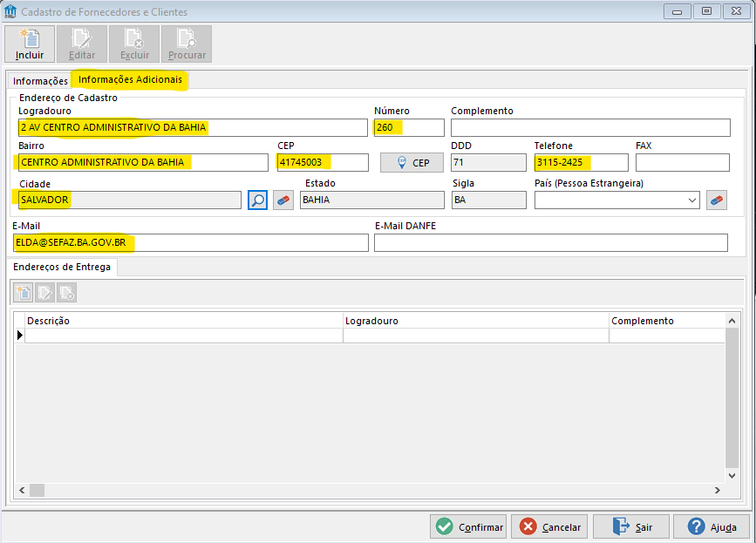Search city with the magnifier icon

click(x=257, y=200)
